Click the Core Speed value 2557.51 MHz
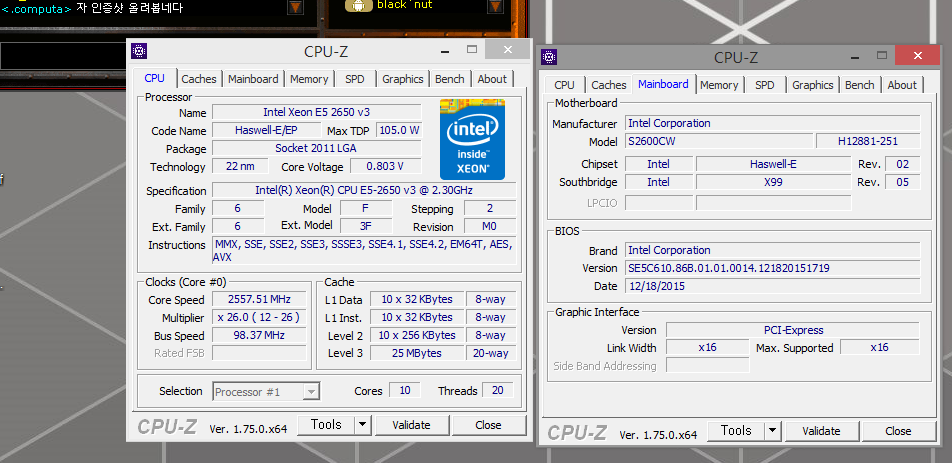 (x=259, y=299)
